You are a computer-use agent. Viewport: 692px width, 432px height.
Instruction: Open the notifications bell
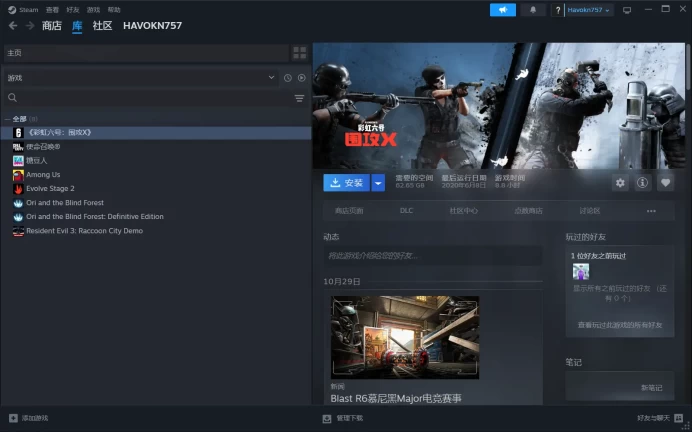coord(533,10)
